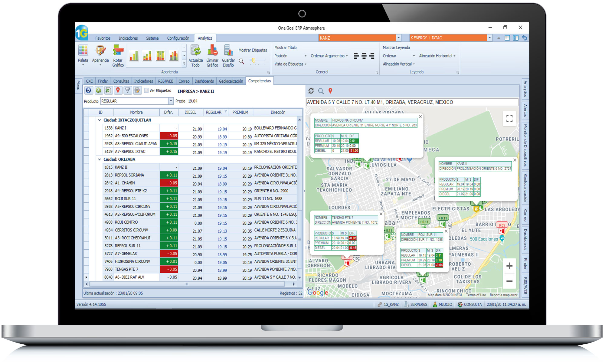
Task: Click the map search magnifier icon
Action: tap(321, 91)
